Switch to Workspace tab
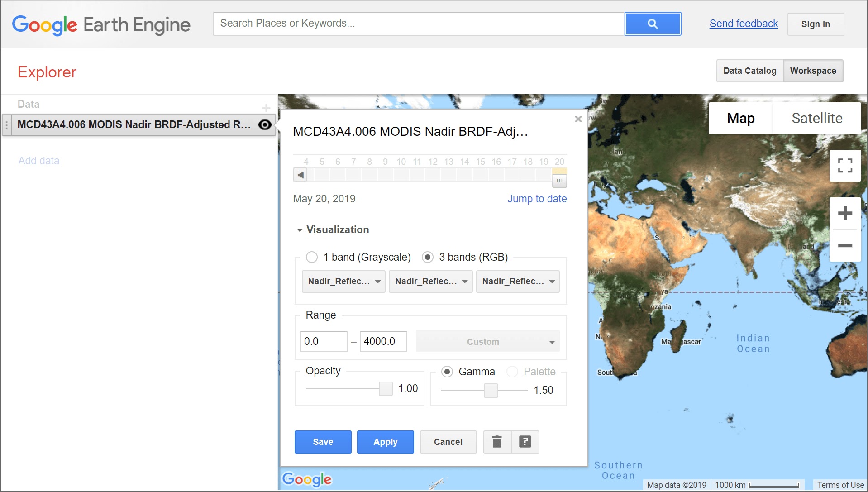This screenshot has width=868, height=492. coord(813,71)
